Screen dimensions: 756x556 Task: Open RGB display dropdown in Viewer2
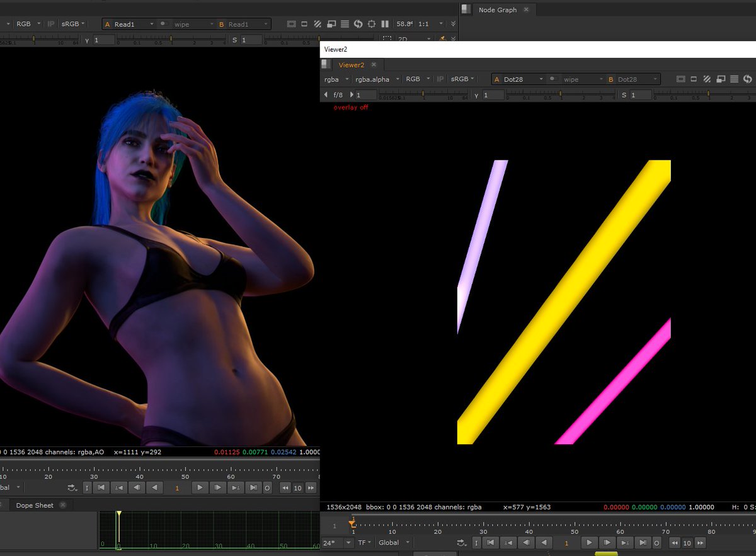pos(418,79)
